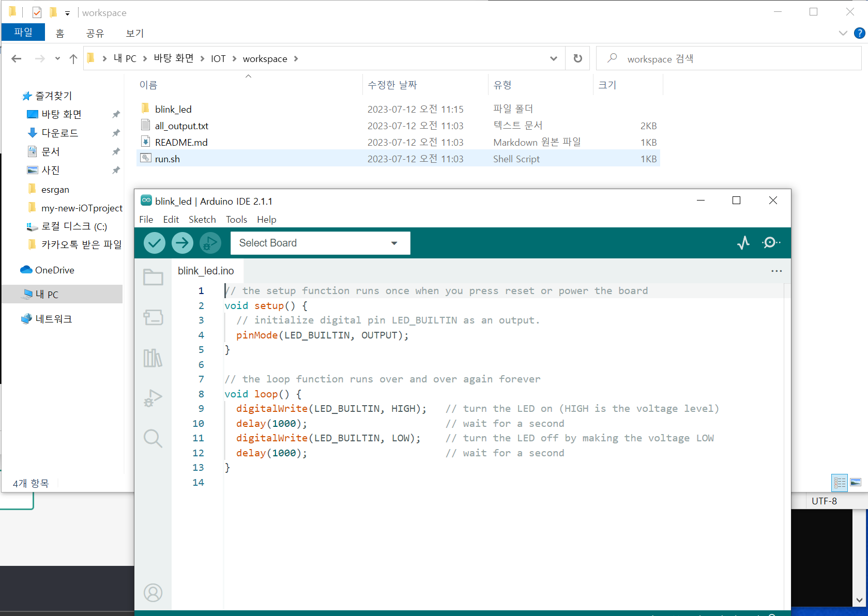
Task: Open the 공유 ribbon tab in Explorer
Action: 95,33
